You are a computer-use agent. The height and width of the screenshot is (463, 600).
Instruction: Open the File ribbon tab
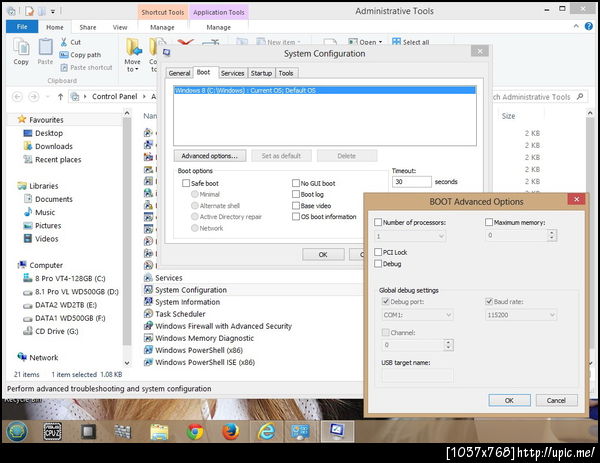[x=22, y=27]
